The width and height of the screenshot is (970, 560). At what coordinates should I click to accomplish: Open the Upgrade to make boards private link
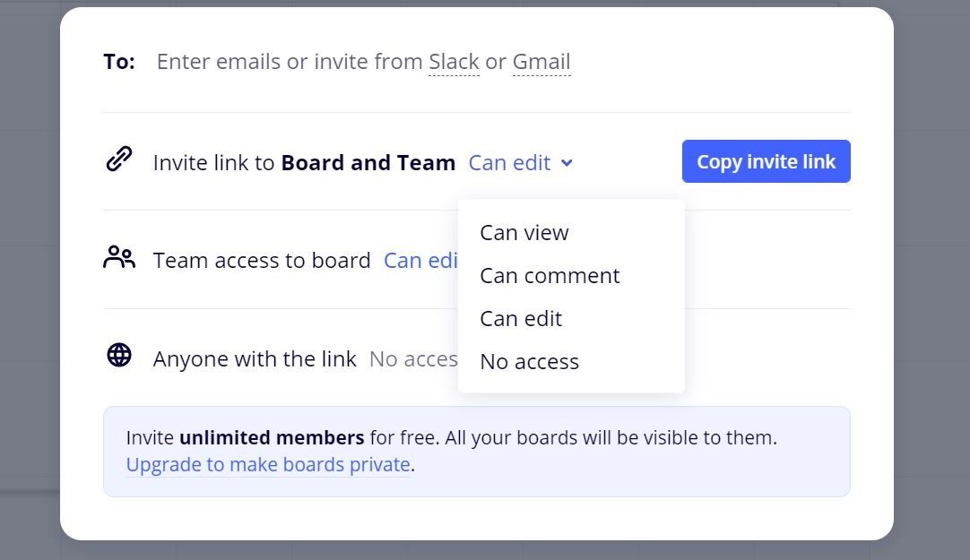[268, 464]
